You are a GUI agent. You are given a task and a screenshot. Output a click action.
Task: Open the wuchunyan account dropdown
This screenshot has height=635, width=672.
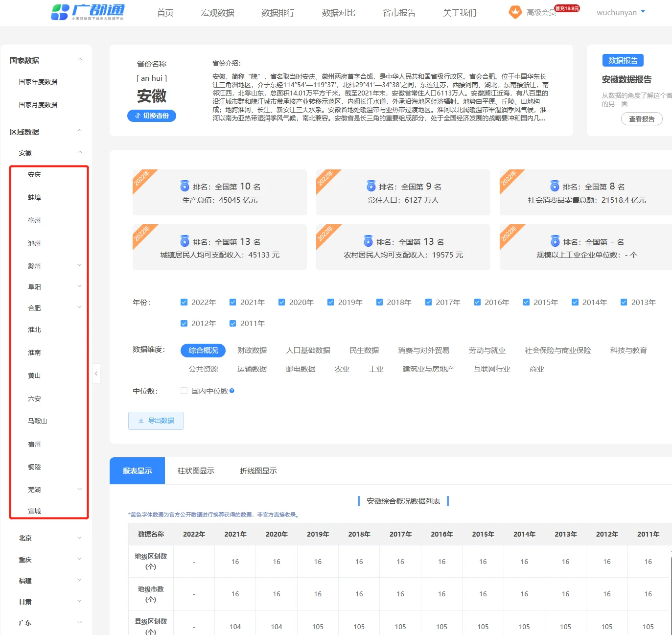[621, 12]
